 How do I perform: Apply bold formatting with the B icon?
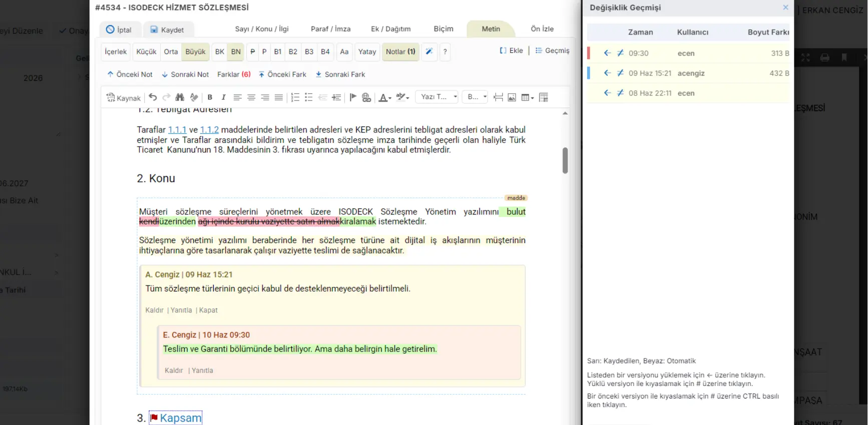click(x=210, y=97)
